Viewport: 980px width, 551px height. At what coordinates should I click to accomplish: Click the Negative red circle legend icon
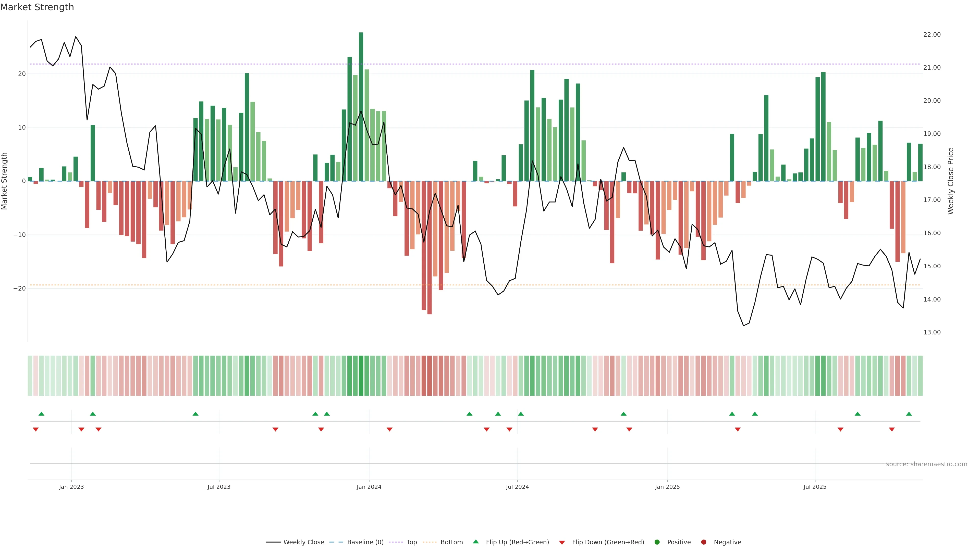703,542
